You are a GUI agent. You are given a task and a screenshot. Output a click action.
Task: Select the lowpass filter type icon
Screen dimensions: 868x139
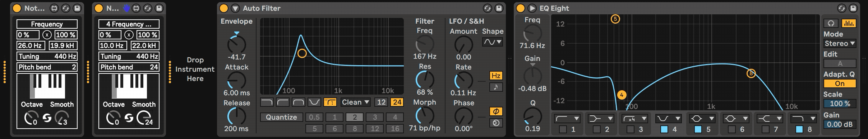point(267,102)
